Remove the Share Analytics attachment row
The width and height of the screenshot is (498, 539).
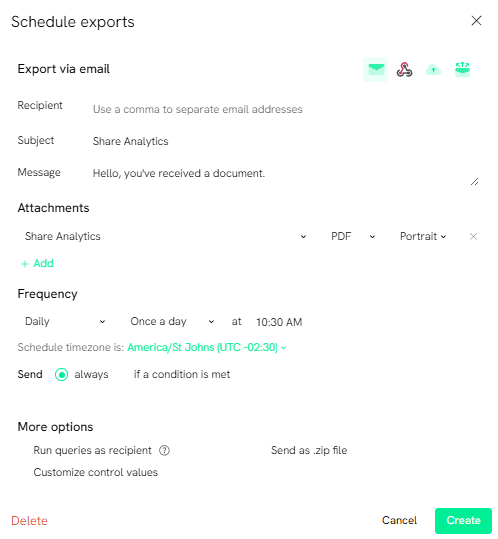click(x=473, y=236)
